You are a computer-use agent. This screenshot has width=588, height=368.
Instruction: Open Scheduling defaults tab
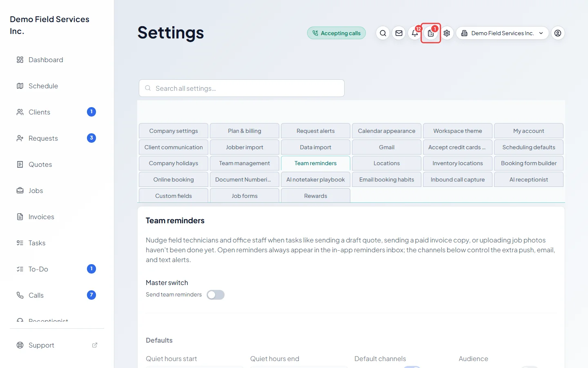coord(529,147)
